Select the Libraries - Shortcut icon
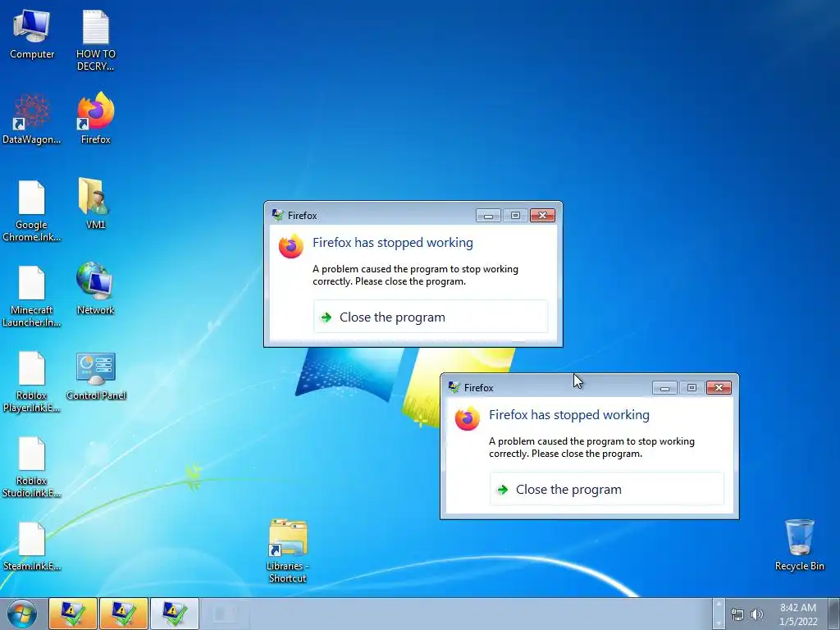This screenshot has height=630, width=840. [x=288, y=550]
